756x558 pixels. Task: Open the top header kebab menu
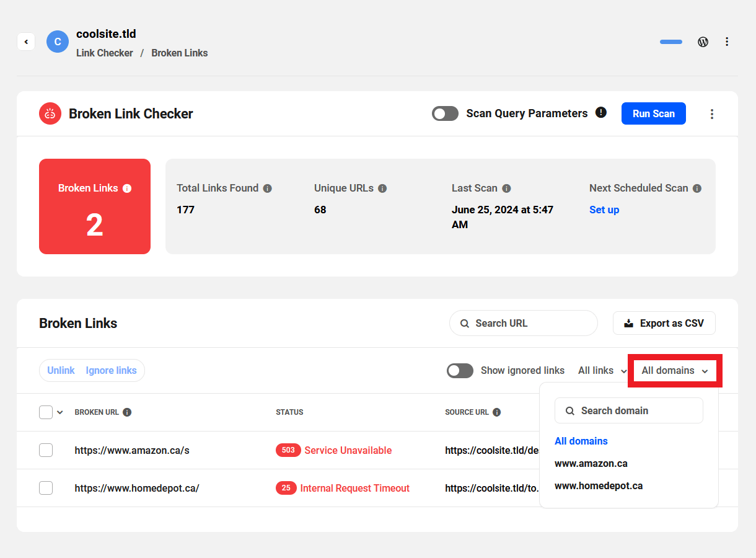(x=727, y=42)
